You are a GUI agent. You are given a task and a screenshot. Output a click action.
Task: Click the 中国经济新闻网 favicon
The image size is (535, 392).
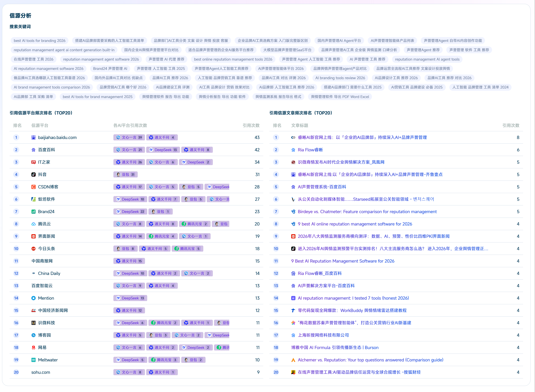click(33, 310)
